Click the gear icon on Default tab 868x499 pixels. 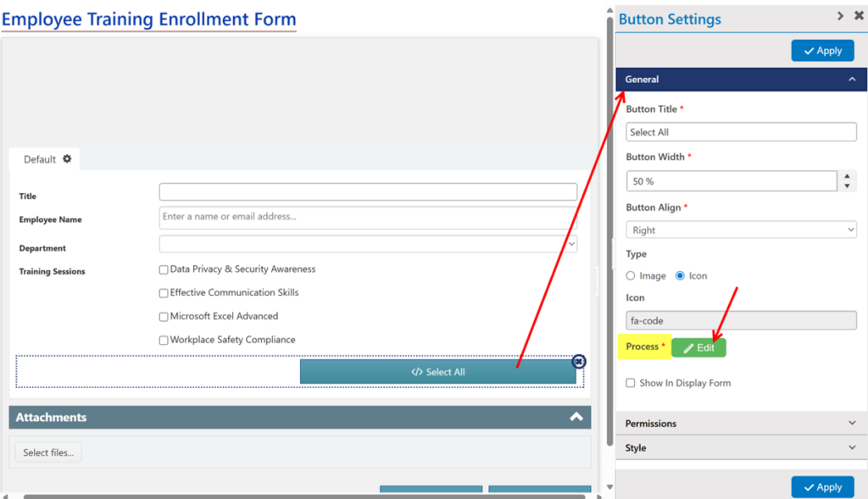tap(67, 159)
